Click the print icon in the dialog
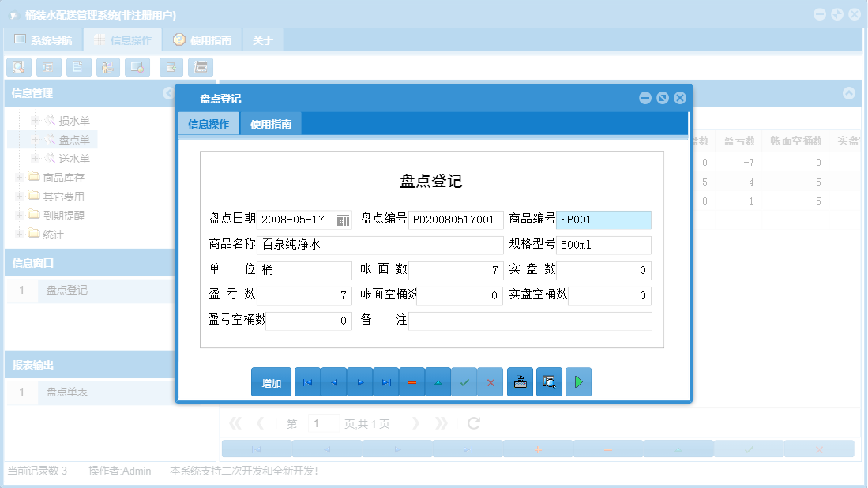The image size is (868, 488). pyautogui.click(x=520, y=381)
